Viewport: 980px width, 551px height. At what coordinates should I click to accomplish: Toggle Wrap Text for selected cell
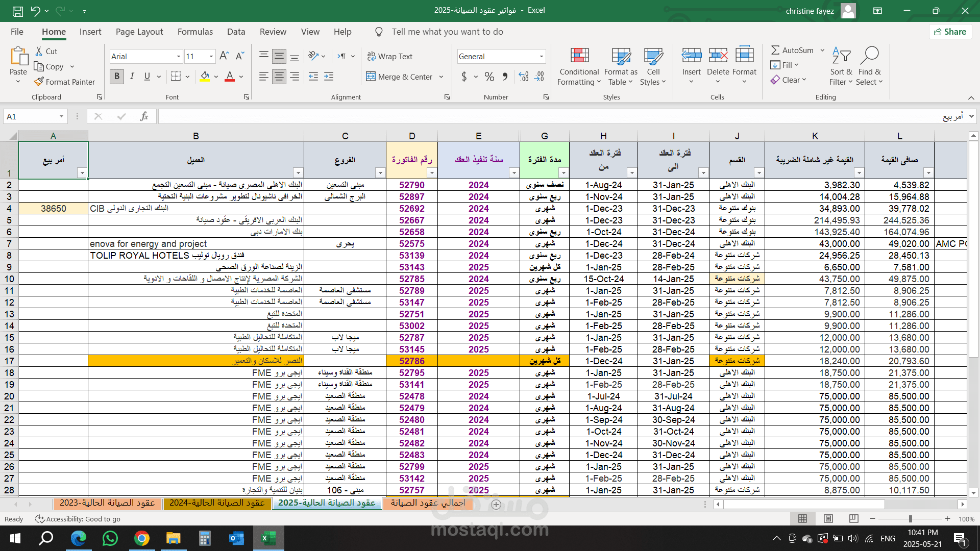(x=389, y=56)
